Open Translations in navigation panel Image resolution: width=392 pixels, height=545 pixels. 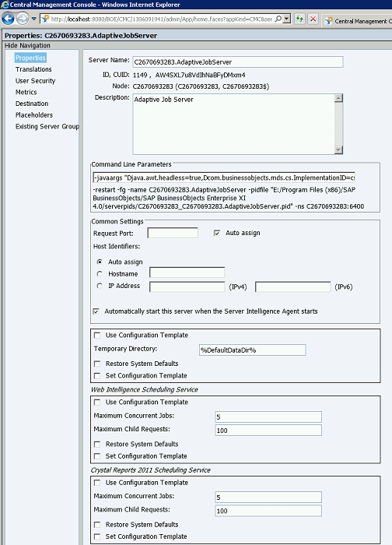click(33, 69)
